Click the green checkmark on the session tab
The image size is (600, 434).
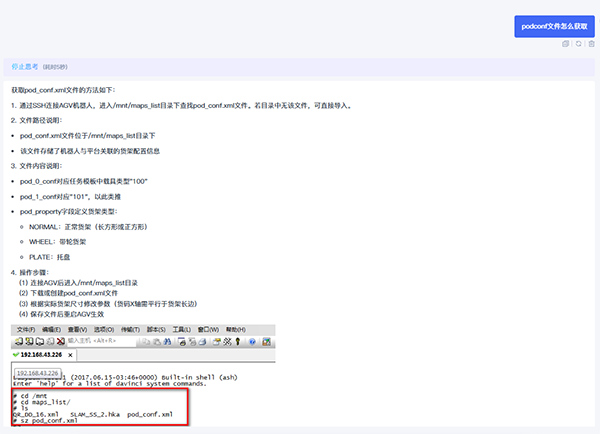coord(18,355)
